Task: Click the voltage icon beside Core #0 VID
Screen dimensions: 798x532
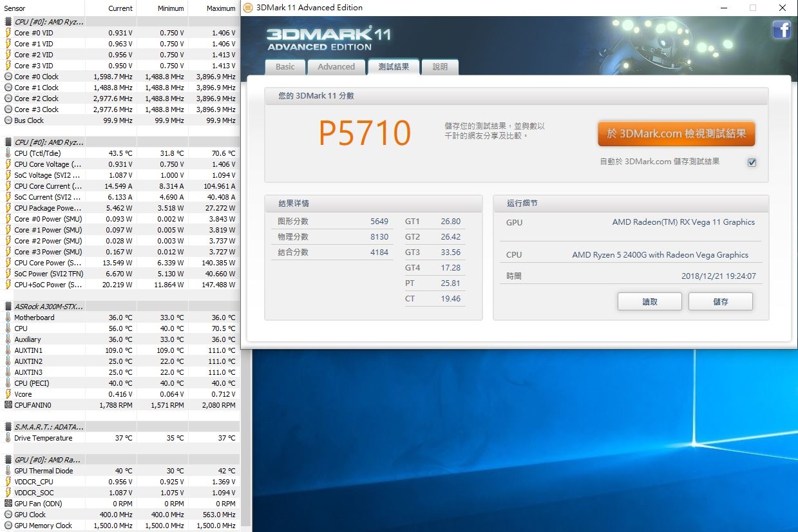Action: (x=8, y=33)
